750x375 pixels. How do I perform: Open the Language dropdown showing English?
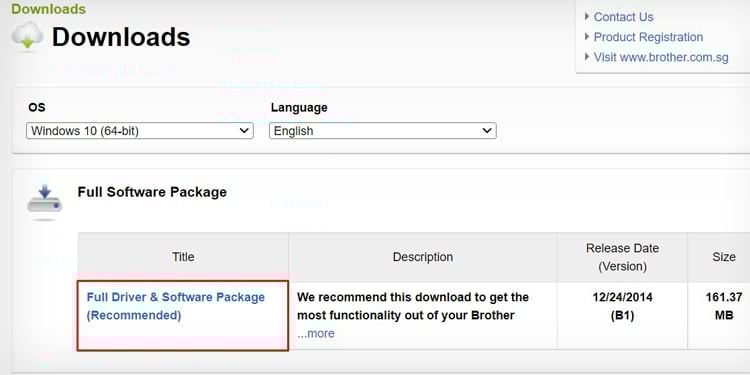pyautogui.click(x=383, y=131)
